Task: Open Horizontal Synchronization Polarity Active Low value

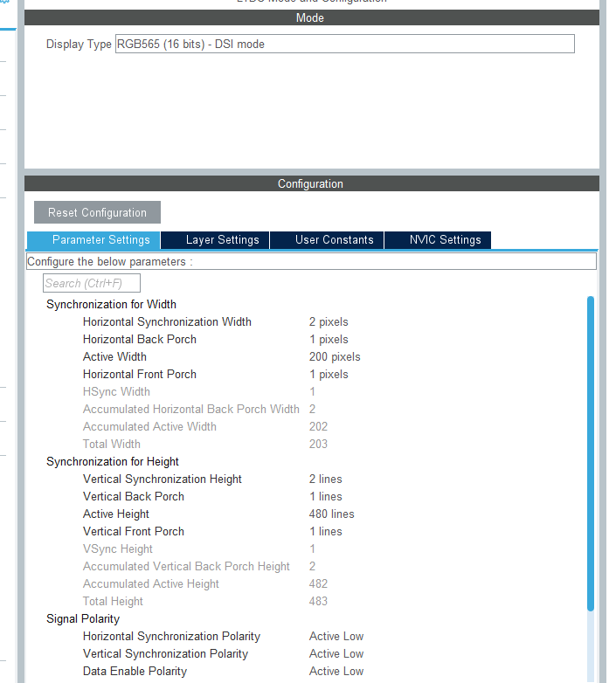Action: (336, 637)
